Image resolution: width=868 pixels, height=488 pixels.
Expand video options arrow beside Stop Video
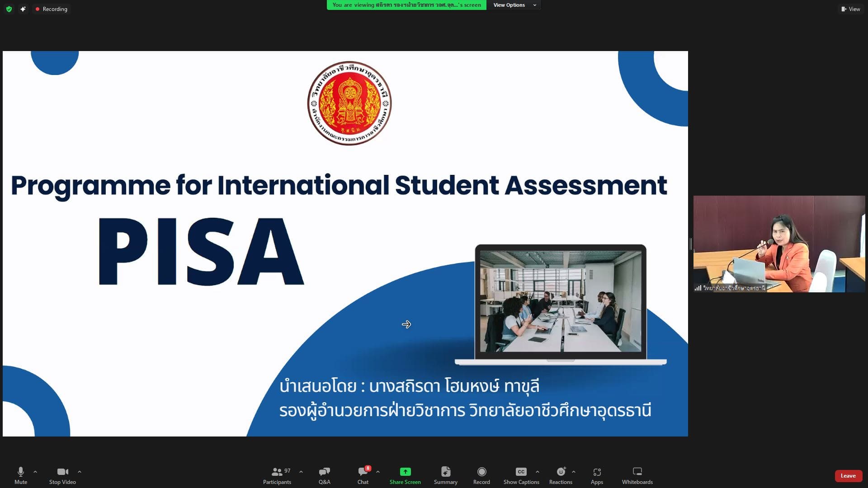click(x=80, y=472)
